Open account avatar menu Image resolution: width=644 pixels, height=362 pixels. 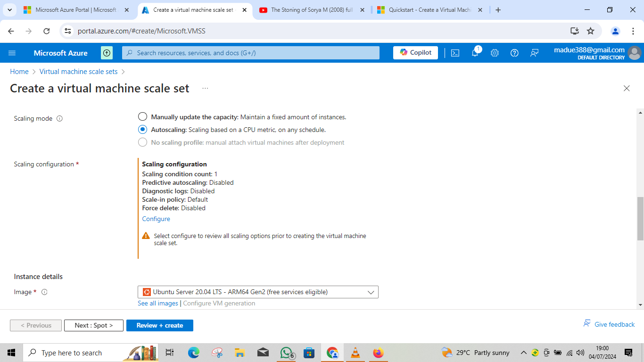635,53
